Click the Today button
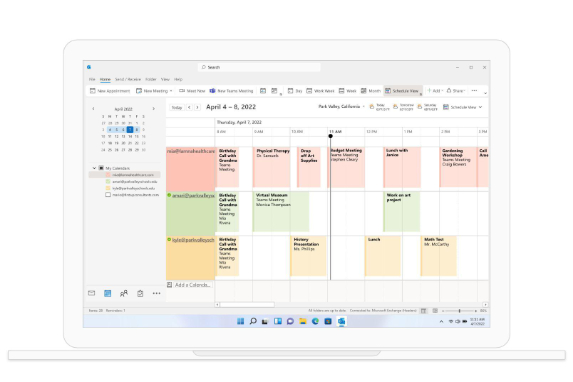 point(177,107)
